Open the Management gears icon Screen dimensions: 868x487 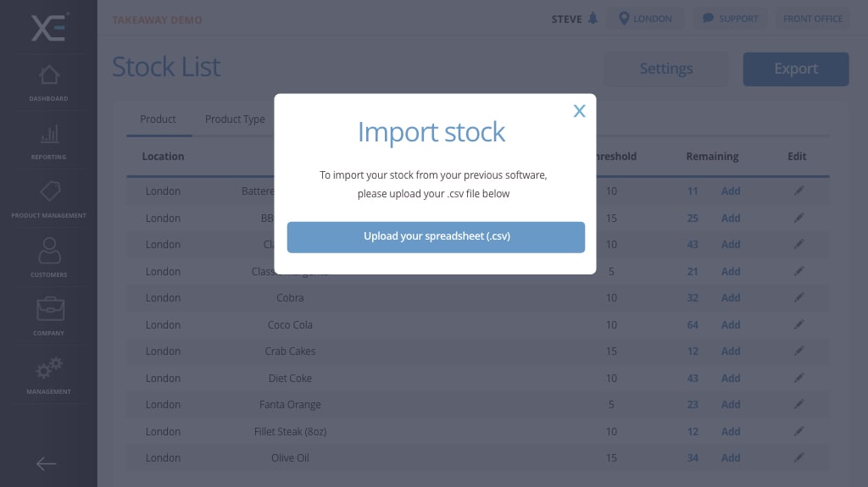(x=49, y=374)
